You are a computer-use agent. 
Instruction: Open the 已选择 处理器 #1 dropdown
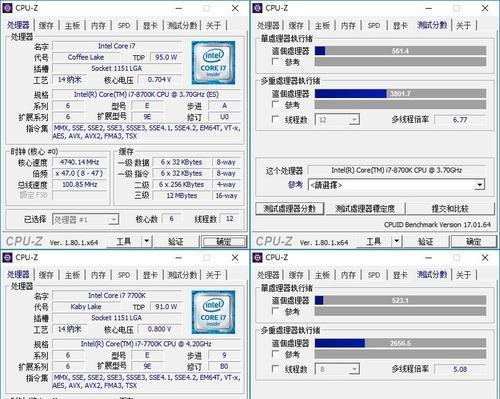pos(86,220)
